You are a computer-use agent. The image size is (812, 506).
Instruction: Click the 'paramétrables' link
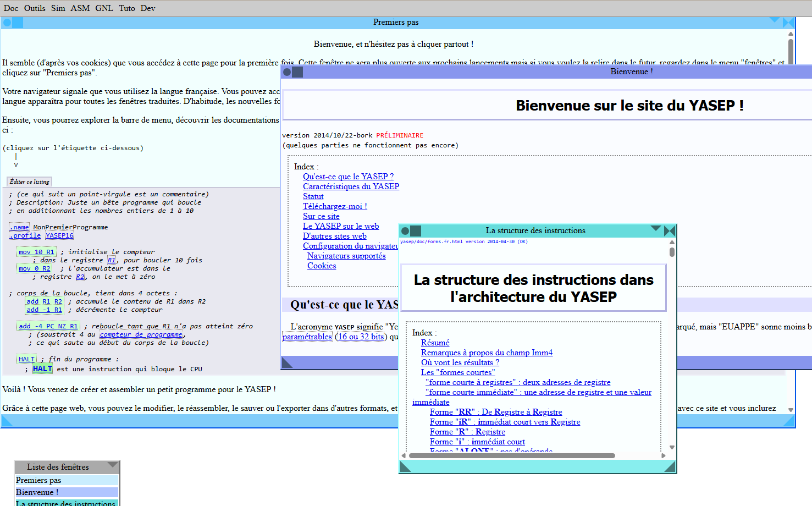coord(307,337)
